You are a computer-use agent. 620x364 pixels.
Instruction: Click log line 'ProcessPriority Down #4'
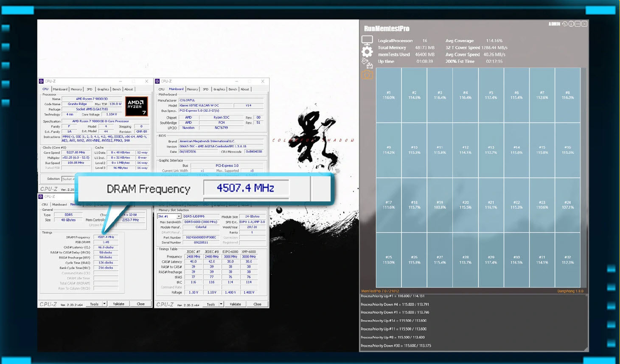[395, 304]
